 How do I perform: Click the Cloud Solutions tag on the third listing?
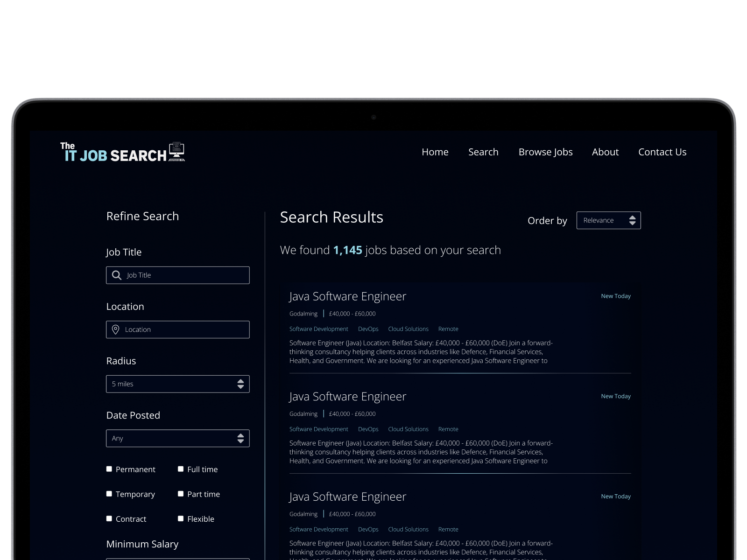[x=408, y=529]
